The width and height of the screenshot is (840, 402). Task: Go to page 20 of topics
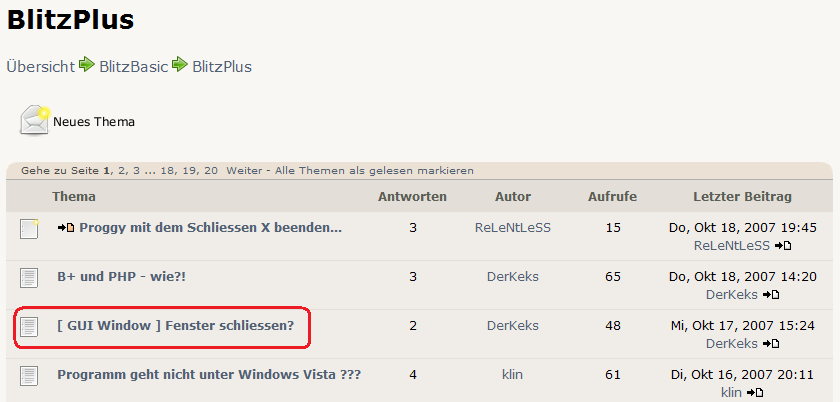[211, 171]
